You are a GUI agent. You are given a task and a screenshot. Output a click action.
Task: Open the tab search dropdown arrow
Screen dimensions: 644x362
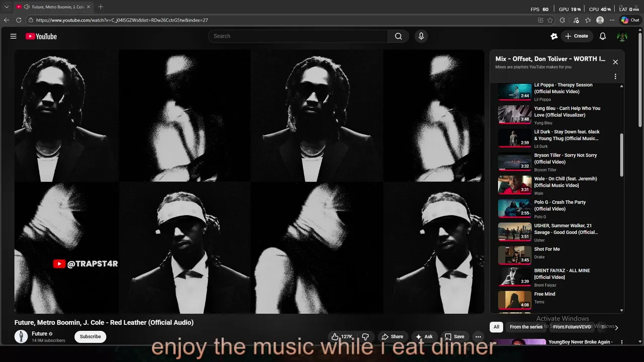point(7,7)
